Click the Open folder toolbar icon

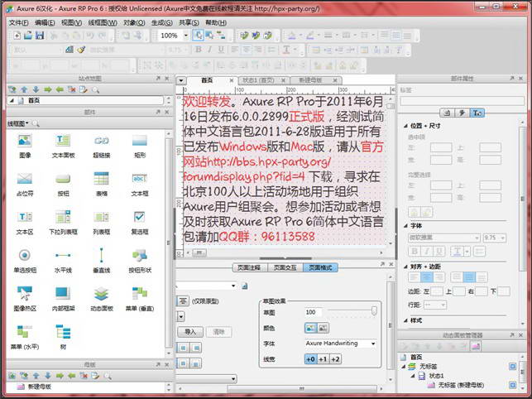(x=28, y=36)
